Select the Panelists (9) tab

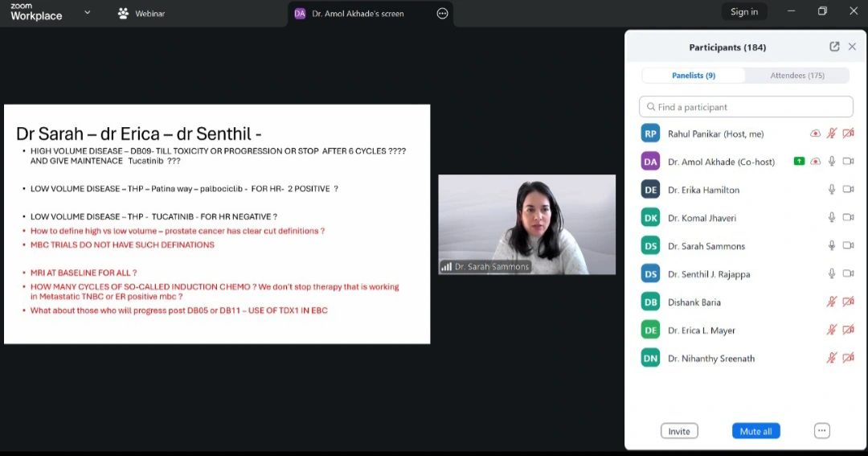point(694,76)
